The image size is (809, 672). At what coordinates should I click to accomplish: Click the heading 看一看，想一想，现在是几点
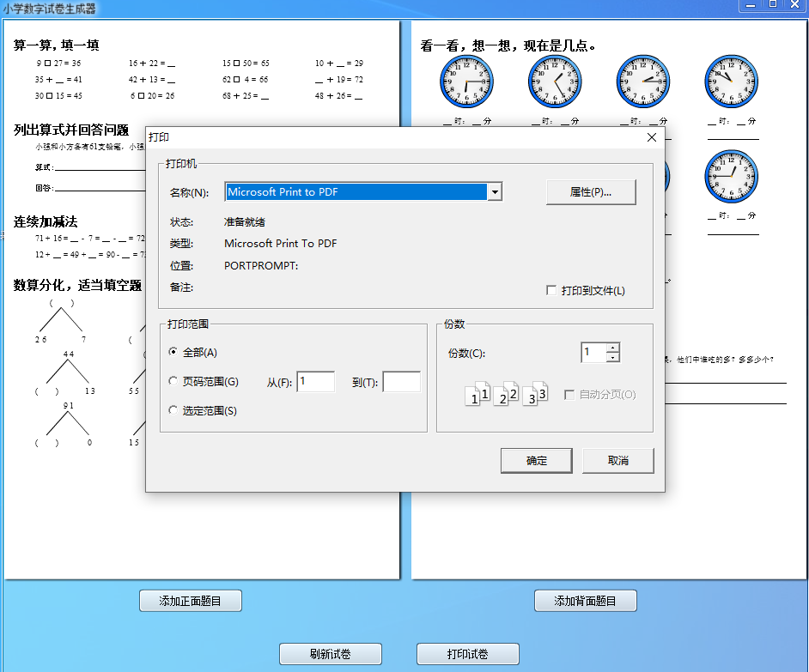click(508, 45)
